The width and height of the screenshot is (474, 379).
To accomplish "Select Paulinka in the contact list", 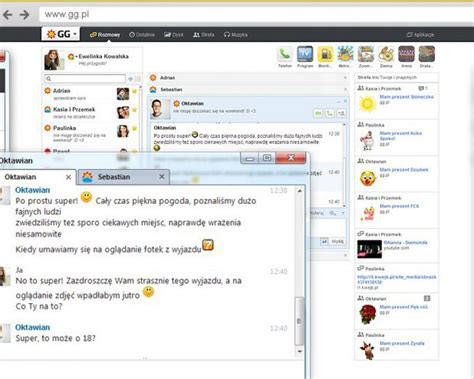I will [x=90, y=132].
